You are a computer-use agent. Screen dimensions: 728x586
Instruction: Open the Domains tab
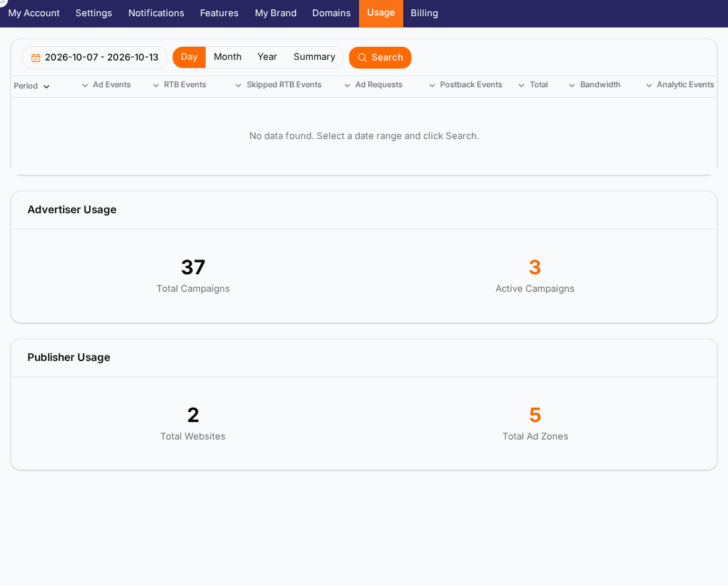point(332,14)
